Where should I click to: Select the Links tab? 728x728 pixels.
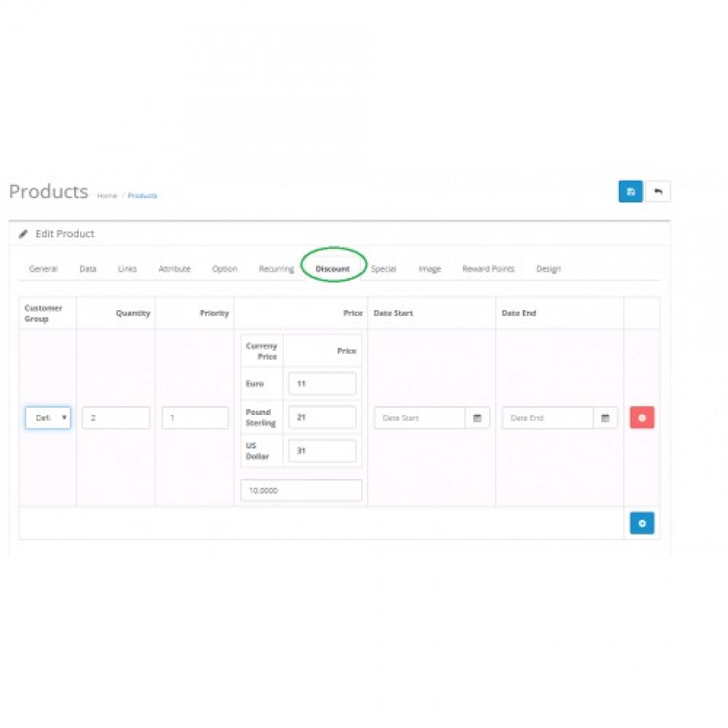point(127,269)
